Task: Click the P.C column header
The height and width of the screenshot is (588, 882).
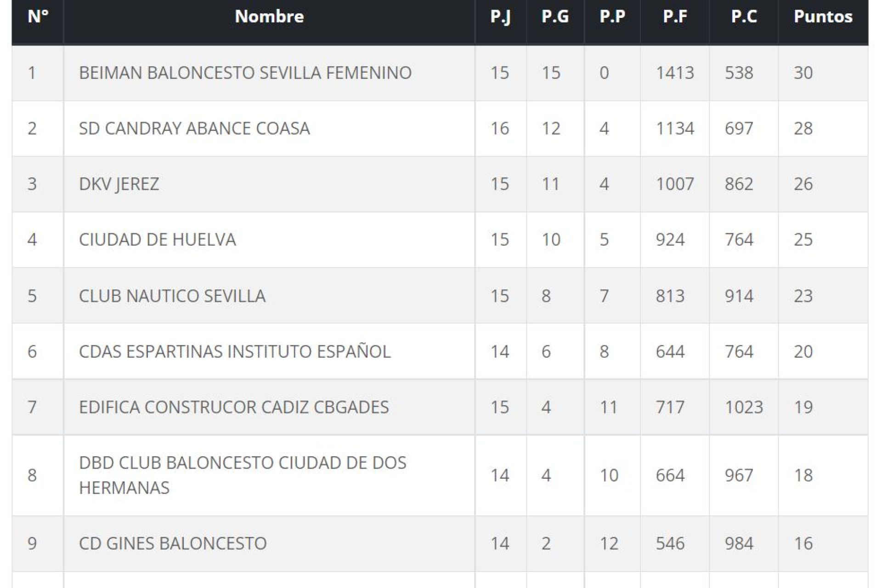Action: (x=744, y=17)
